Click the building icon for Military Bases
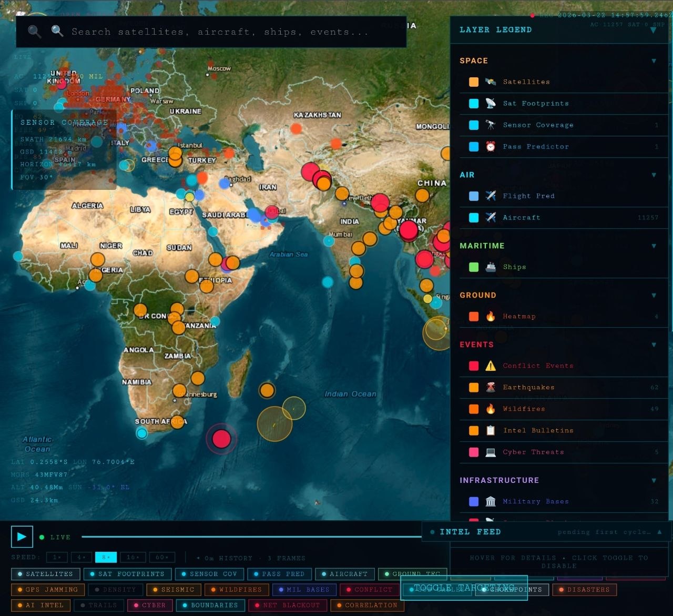The height and width of the screenshot is (616, 673). (x=490, y=501)
